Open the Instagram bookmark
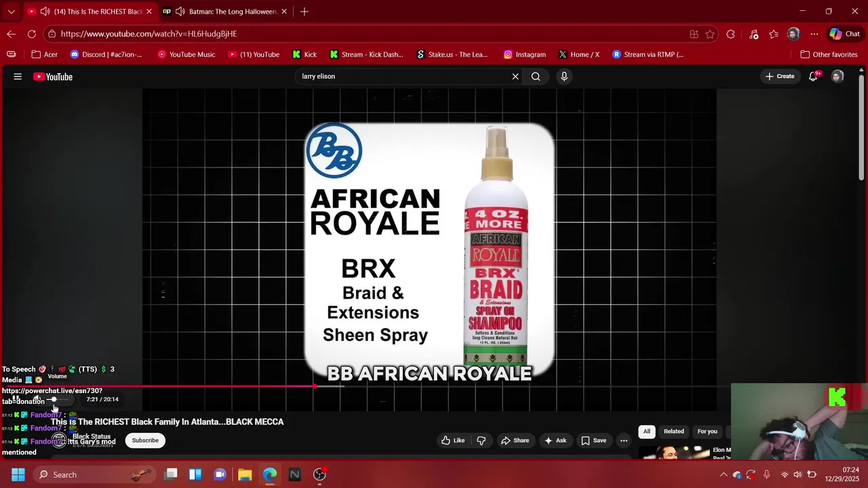 coord(525,54)
